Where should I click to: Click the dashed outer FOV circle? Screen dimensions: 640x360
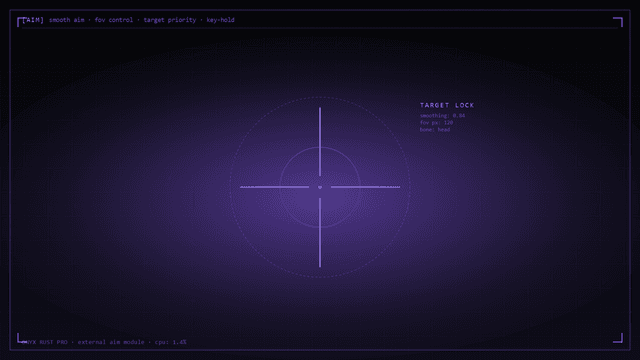320,97
